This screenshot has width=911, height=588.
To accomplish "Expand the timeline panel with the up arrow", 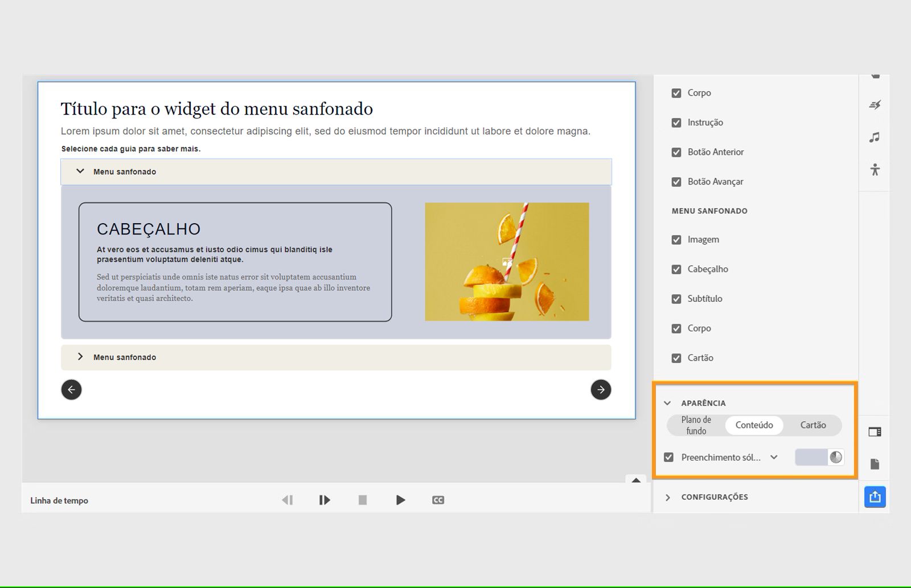I will pyautogui.click(x=636, y=480).
